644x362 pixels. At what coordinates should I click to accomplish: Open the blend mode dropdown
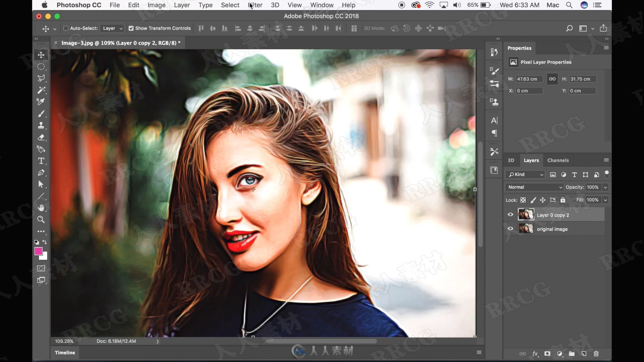click(533, 187)
